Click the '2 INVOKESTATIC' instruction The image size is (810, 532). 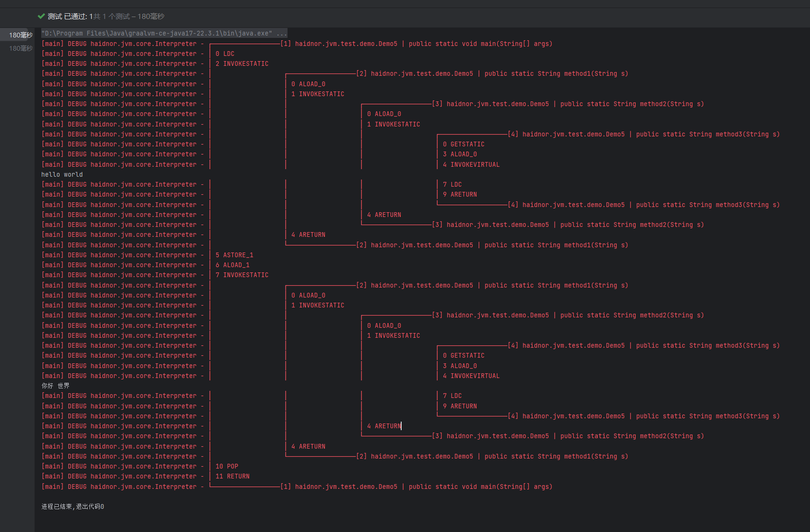point(242,63)
